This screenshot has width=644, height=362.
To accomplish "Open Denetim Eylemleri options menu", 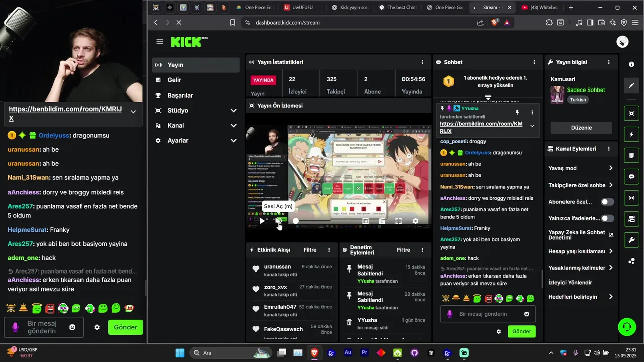I will [422, 250].
